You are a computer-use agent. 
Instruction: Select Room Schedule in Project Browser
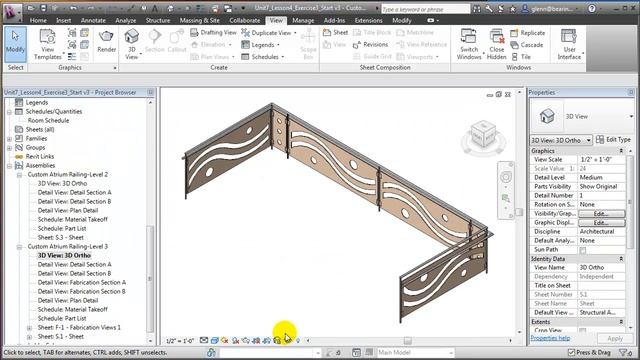48,121
